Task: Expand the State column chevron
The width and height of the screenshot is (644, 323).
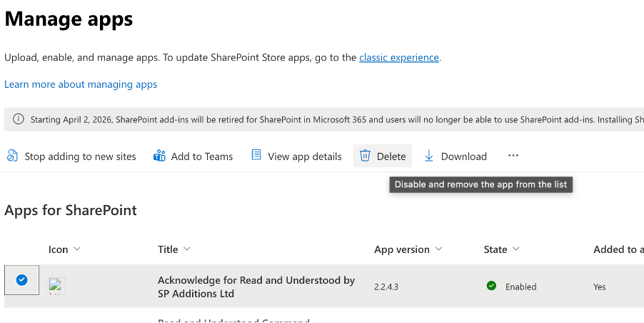Action: (516, 249)
